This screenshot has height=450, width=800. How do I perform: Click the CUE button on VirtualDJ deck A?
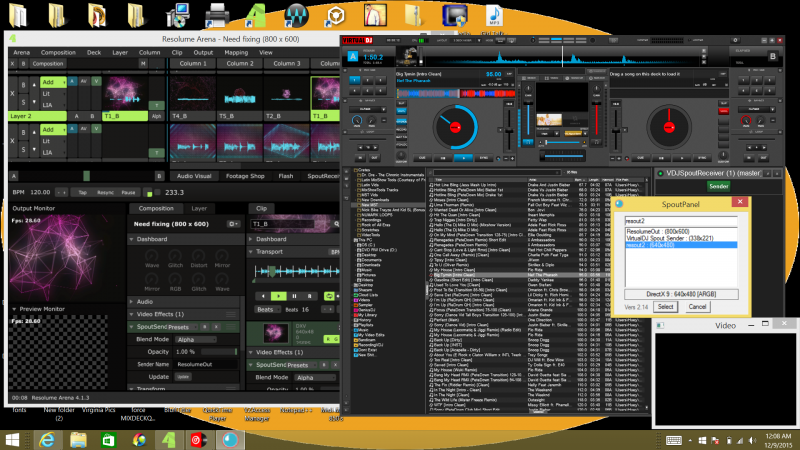pos(421,158)
